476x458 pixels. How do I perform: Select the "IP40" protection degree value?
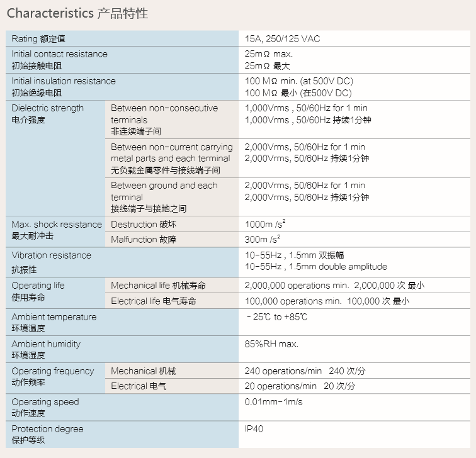254,429
